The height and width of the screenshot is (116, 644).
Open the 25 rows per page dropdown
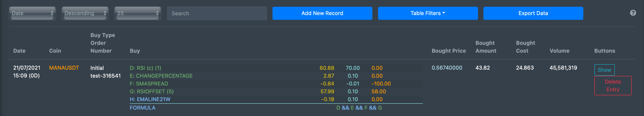coord(138,13)
